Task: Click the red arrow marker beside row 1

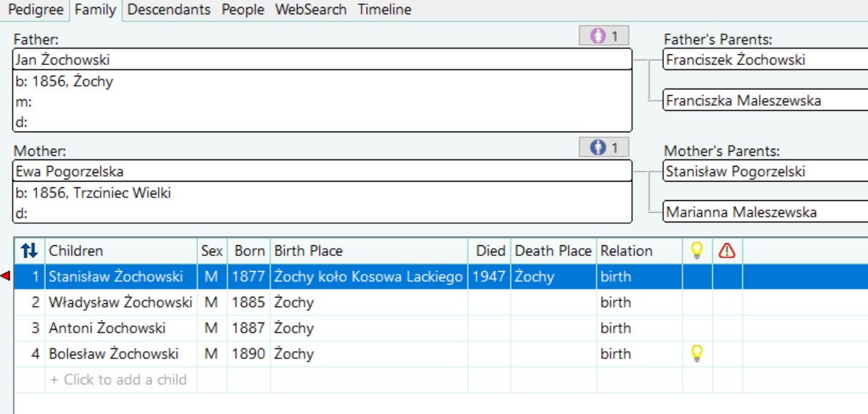Action: tap(6, 277)
